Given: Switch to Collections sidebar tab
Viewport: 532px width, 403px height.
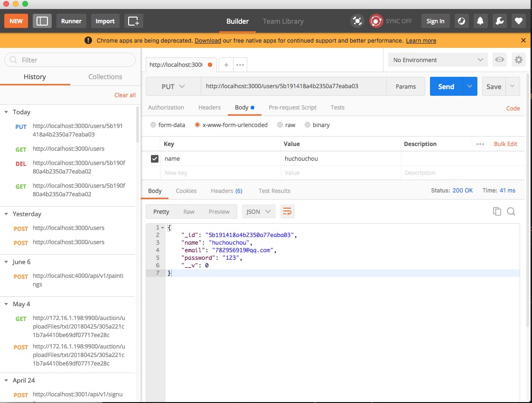Looking at the screenshot, I should point(105,77).
